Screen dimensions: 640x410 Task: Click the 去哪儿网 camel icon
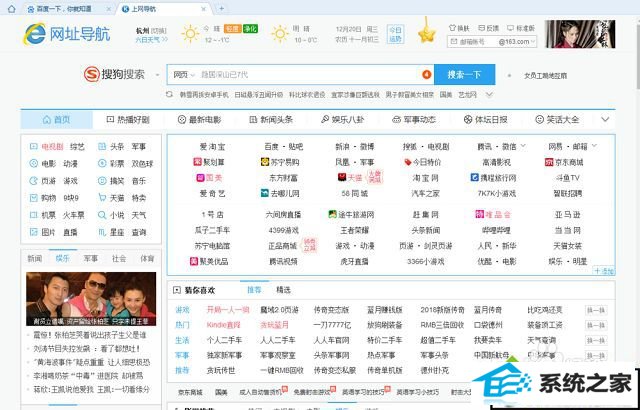(x=264, y=193)
